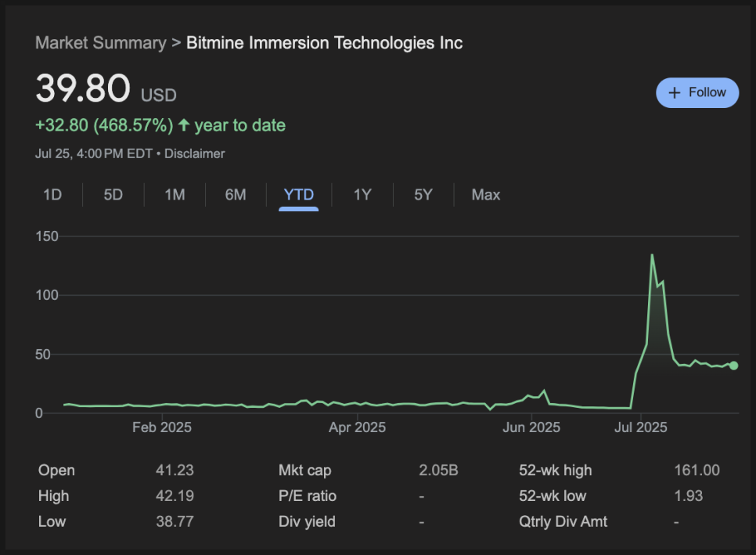This screenshot has width=756, height=555.
Task: Click the +32.80 (468.57%) change text
Action: (104, 125)
